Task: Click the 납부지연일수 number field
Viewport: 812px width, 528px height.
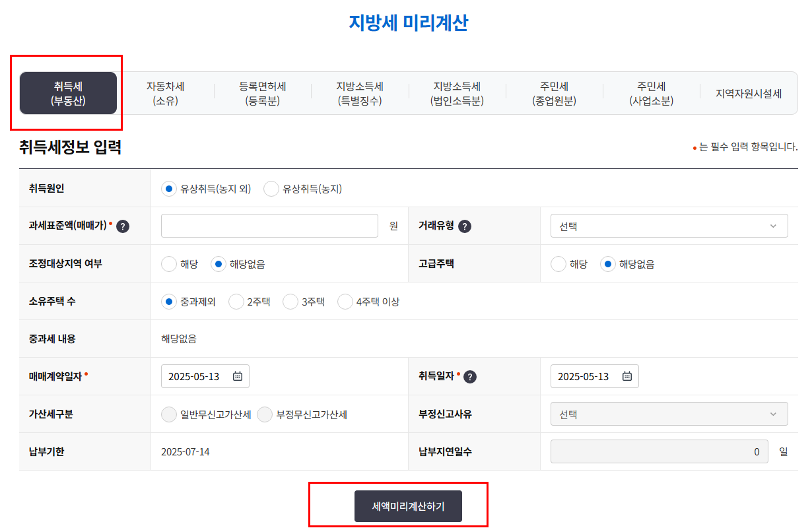Action: (x=660, y=452)
